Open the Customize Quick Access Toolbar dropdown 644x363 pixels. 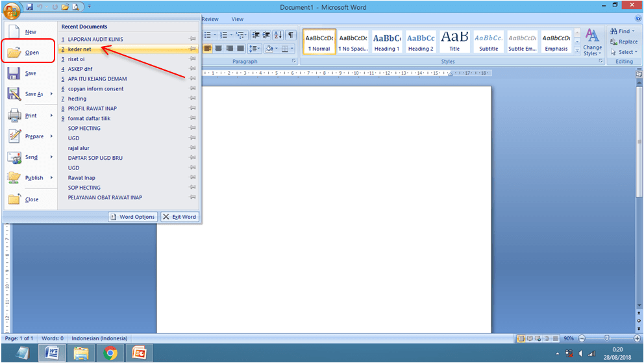[90, 7]
